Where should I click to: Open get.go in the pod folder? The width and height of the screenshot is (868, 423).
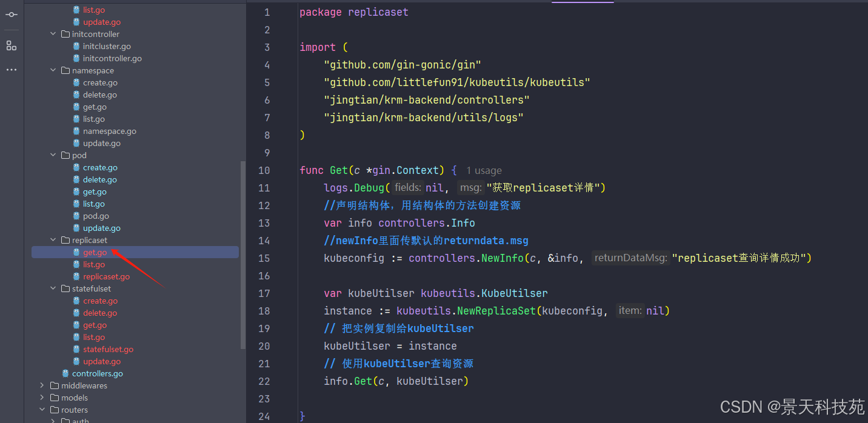95,192
